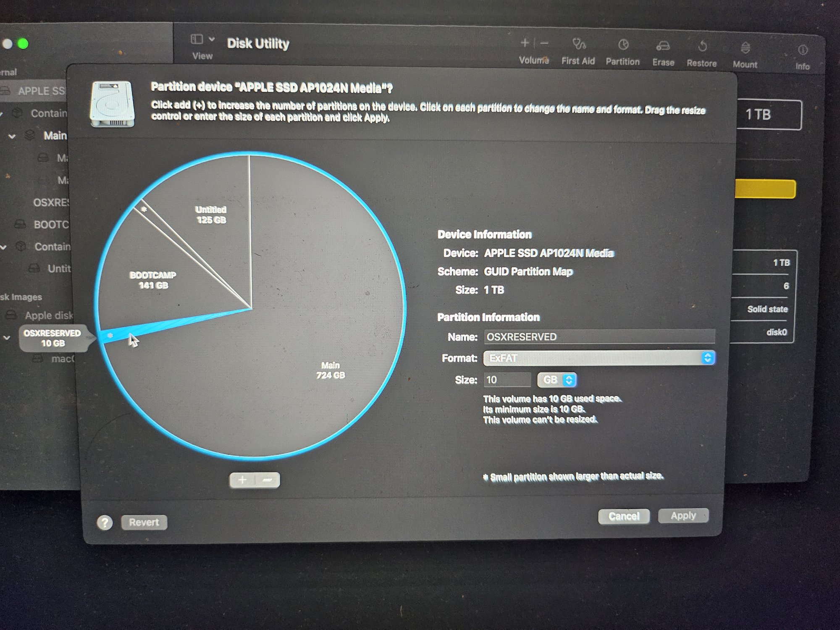
Task: Click Revert to undo partition changes
Action: click(143, 523)
